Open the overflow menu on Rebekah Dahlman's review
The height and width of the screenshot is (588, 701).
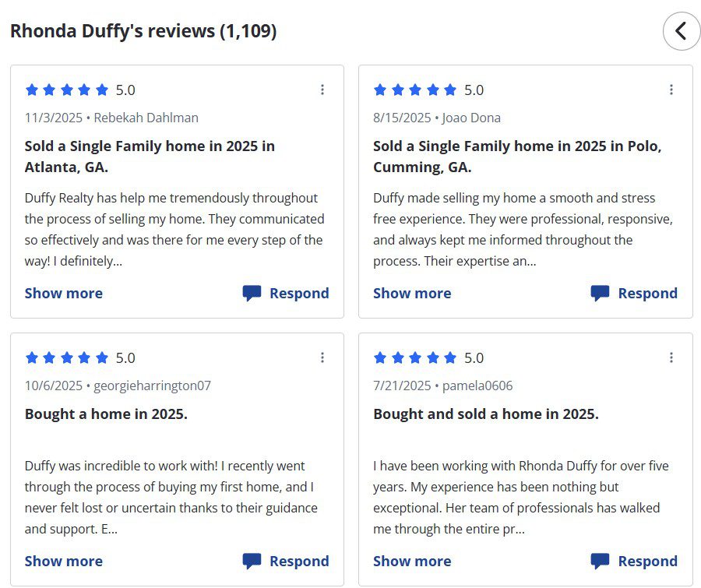(x=323, y=90)
